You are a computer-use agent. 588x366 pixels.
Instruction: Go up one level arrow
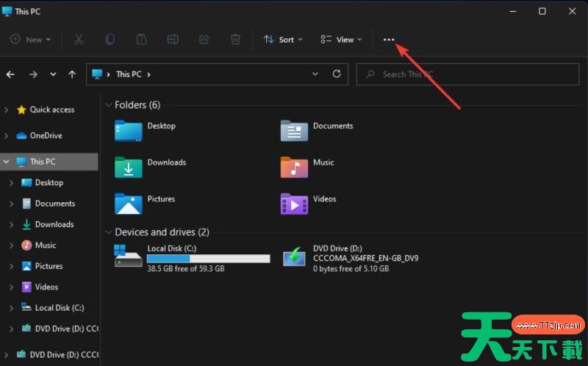(72, 75)
